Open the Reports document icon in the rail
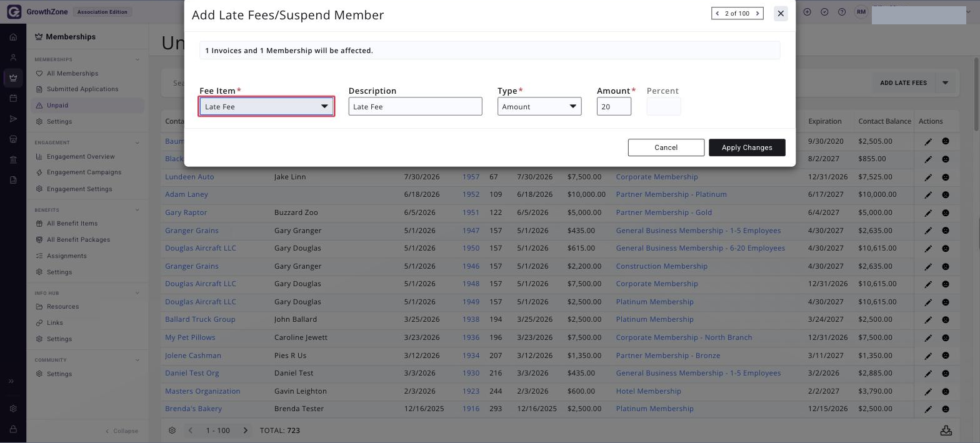Screen dimensions: 980x443 click(13, 180)
